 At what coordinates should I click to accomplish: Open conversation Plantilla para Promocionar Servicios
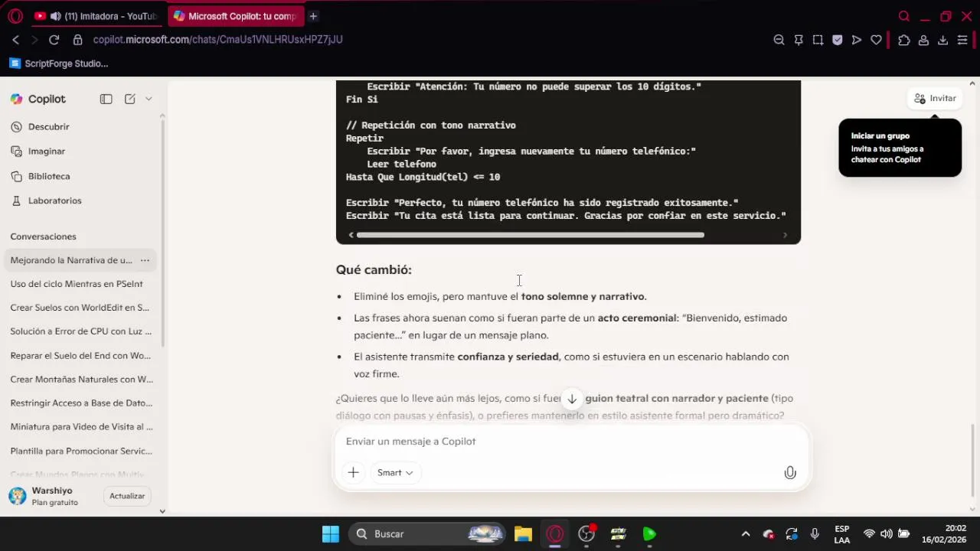tap(81, 451)
